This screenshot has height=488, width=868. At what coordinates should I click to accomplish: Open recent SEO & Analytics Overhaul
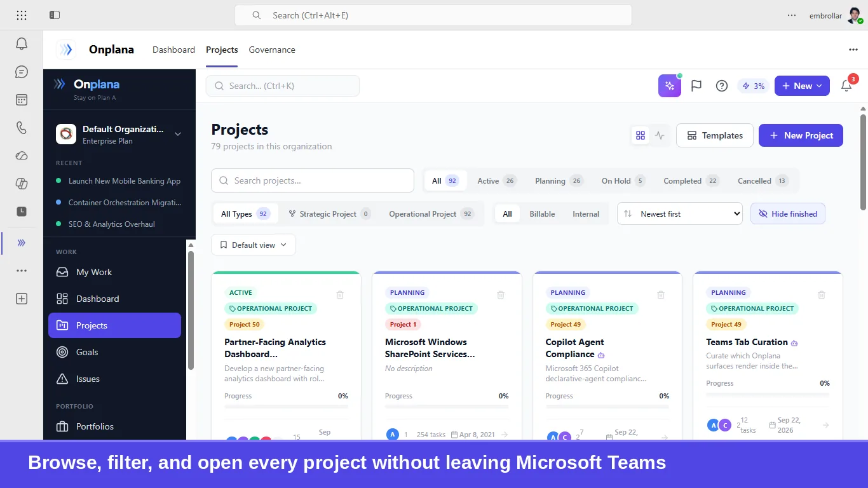(x=119, y=224)
